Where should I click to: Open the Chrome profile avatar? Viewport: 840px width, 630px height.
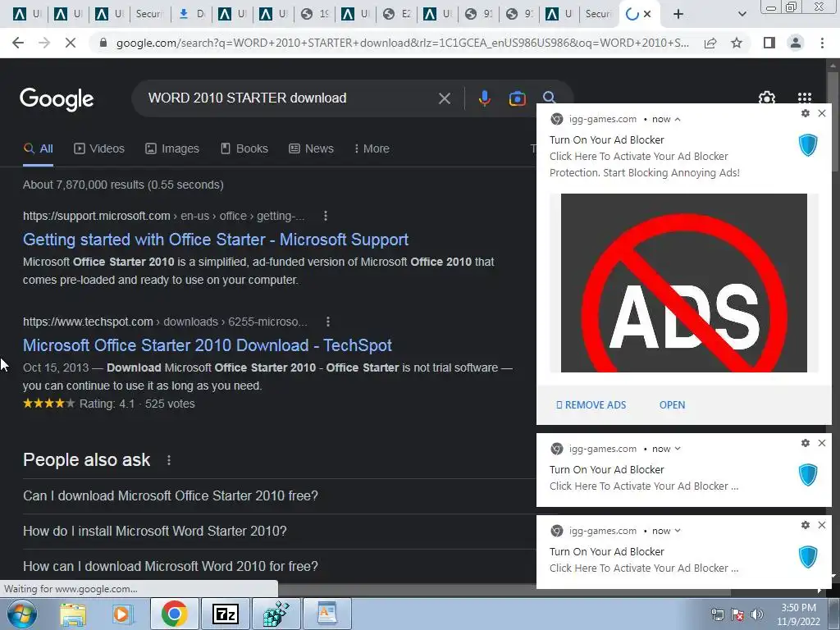(x=796, y=43)
